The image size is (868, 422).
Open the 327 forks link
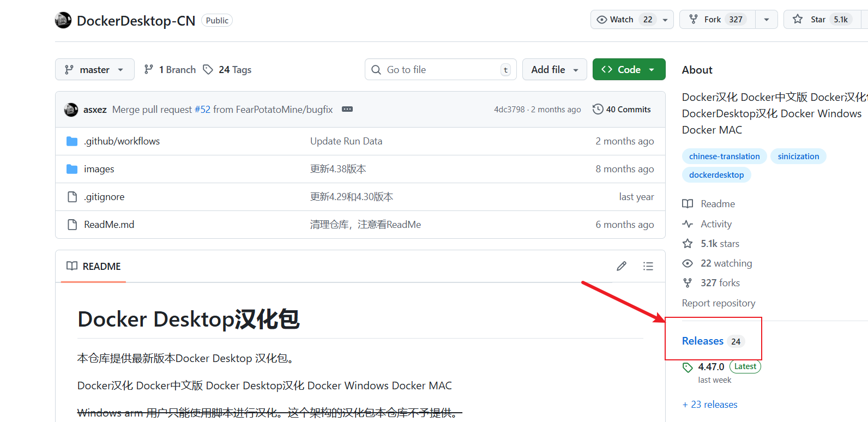720,283
